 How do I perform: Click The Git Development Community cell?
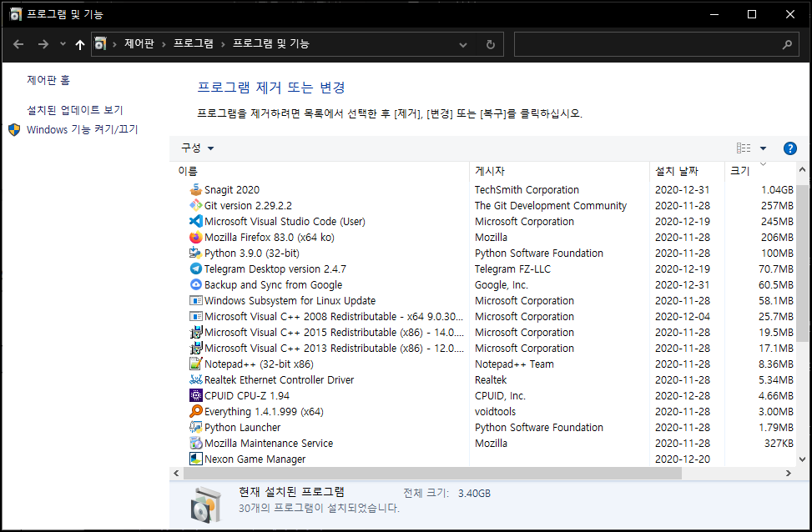551,205
